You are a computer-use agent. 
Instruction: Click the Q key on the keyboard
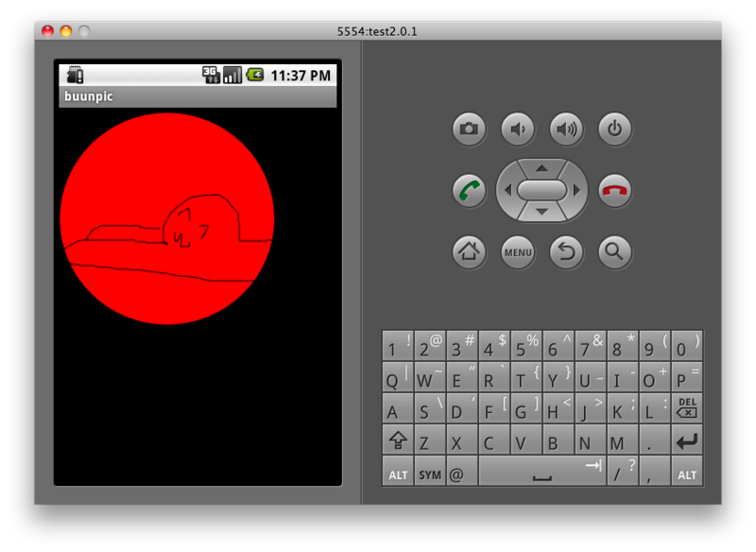[x=398, y=377]
